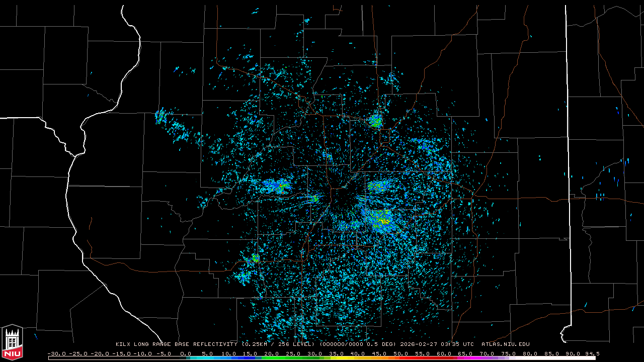Click the 0.0 label on color scale
Screen dimensions: 644x362
pyautogui.click(x=185, y=353)
